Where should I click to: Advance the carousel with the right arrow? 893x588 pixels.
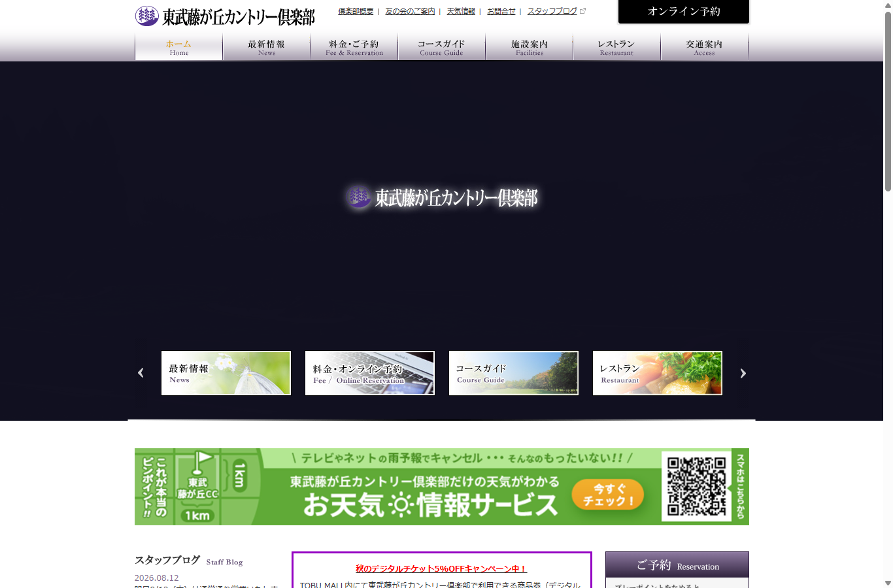pyautogui.click(x=743, y=373)
